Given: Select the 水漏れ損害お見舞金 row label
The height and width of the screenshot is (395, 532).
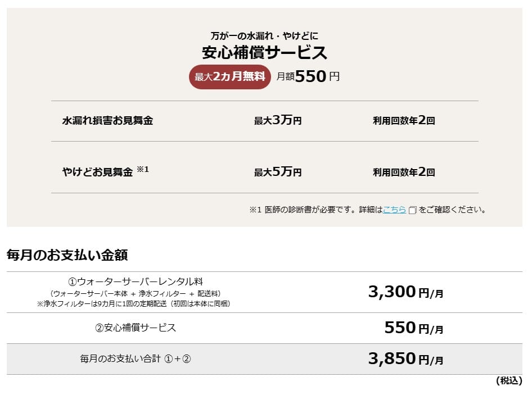Looking at the screenshot, I should tap(107, 121).
